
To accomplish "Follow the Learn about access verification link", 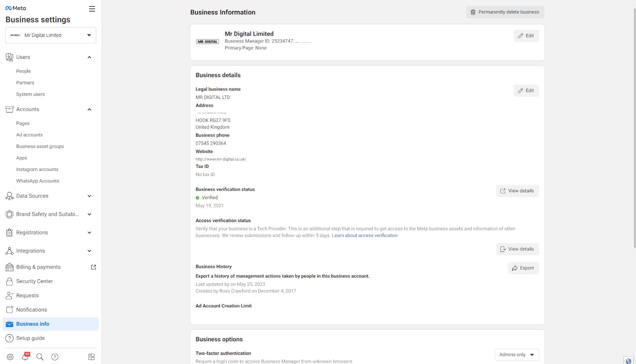I will pos(365,236).
